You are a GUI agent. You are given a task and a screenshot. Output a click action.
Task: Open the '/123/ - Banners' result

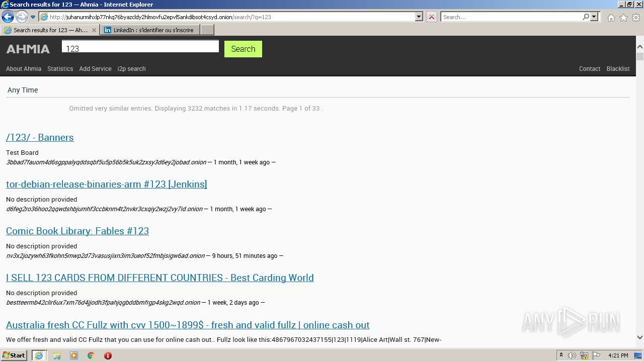click(x=40, y=137)
